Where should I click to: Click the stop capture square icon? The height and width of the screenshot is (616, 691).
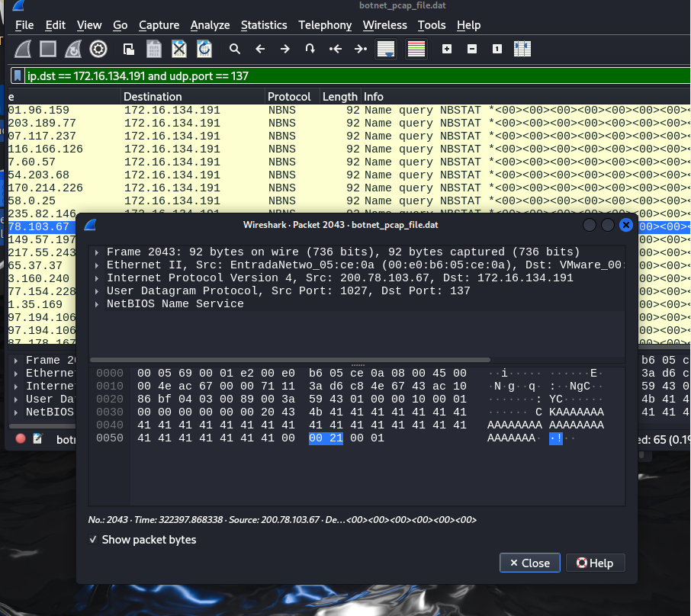(48, 50)
